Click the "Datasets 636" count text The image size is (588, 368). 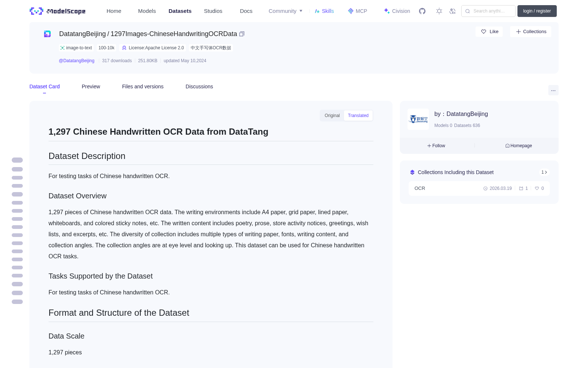pos(467,125)
